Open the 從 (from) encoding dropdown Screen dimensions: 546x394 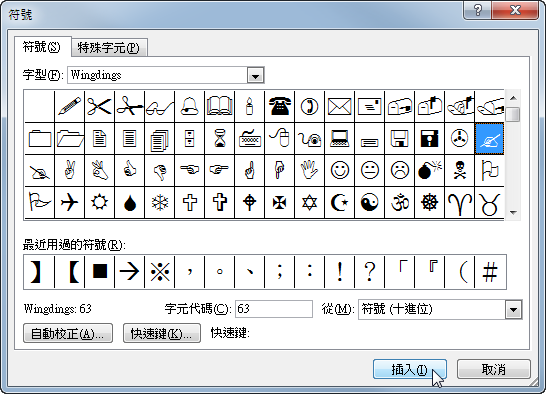514,309
